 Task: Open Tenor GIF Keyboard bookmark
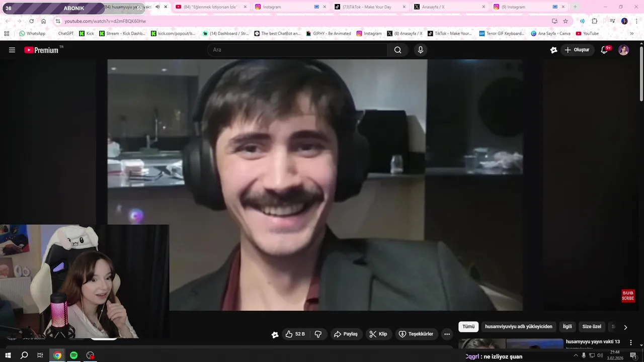502,34
